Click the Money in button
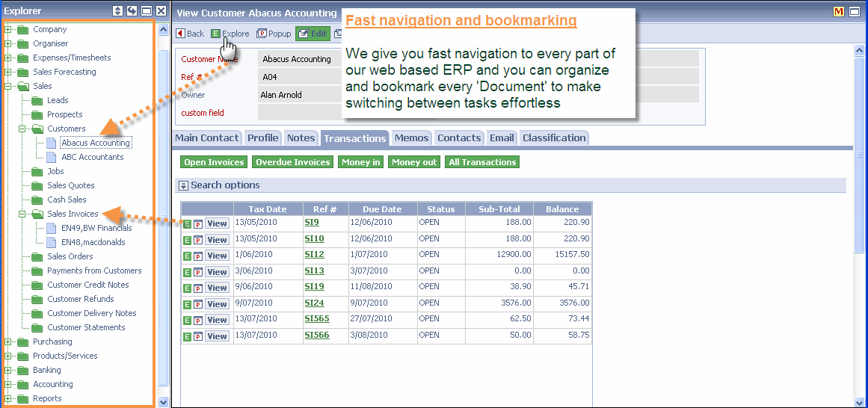 point(361,162)
